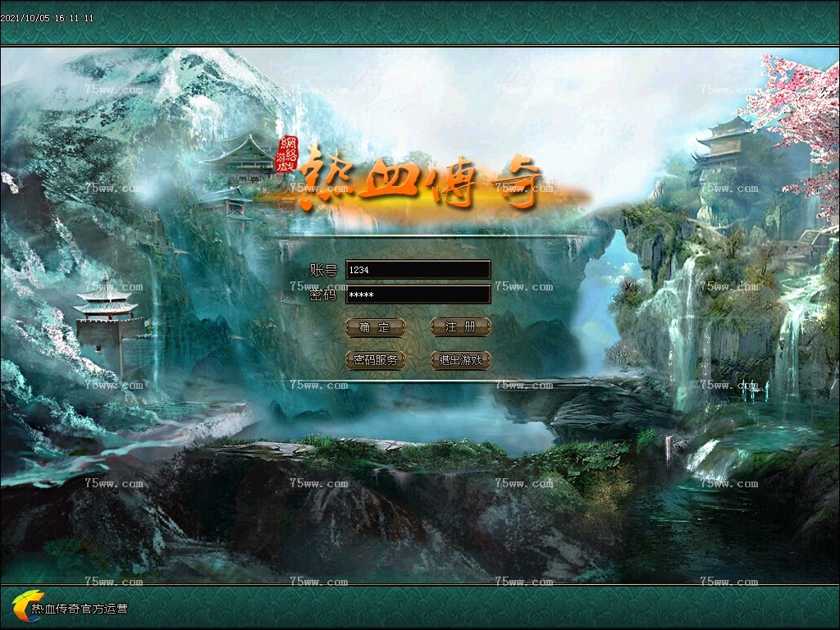Focus the 密码 password input field
840x630 pixels.
418,294
